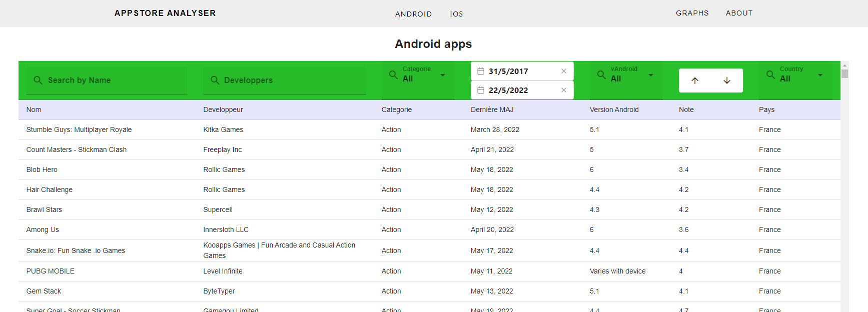Click developer Level Infinite

(223, 271)
